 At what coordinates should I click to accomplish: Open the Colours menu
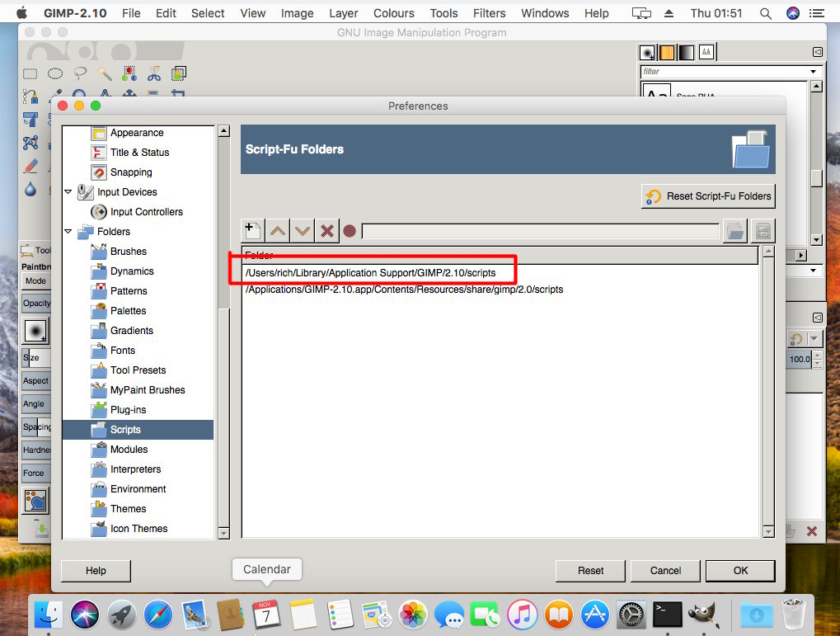394,13
